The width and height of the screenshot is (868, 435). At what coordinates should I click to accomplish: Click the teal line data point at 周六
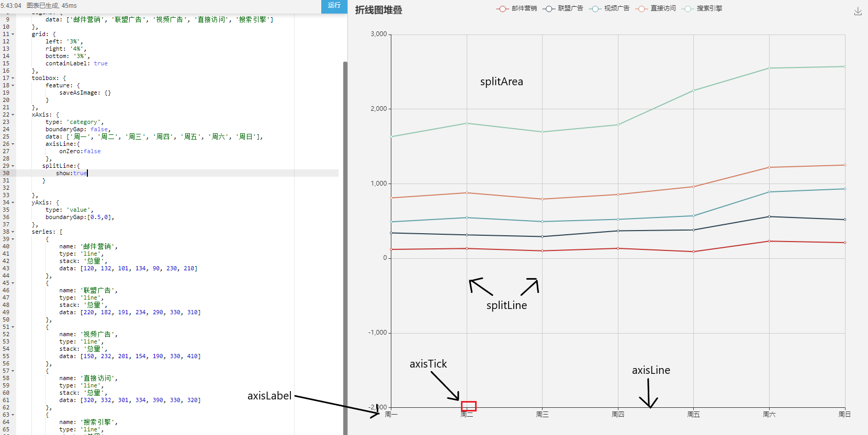[769, 192]
